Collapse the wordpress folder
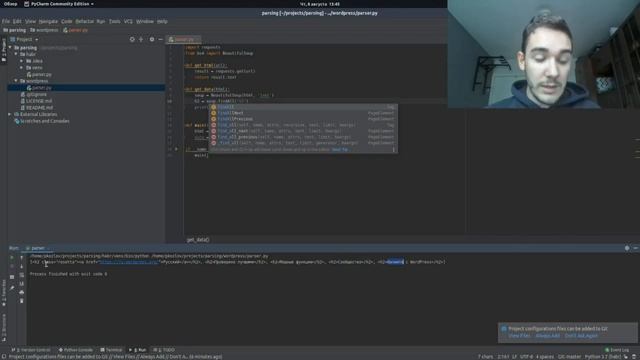Image resolution: width=640 pixels, height=360 pixels. [16, 81]
